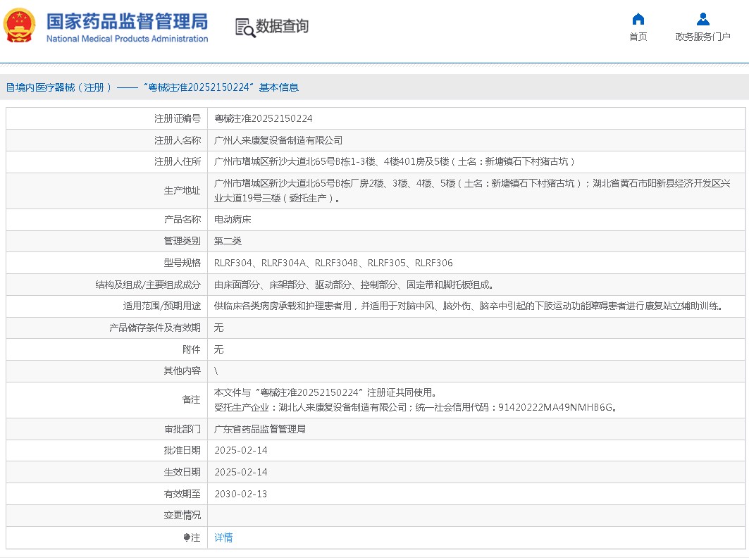749x560 pixels.
Task: Click the approval department 广东省药品监督管理局
Action: (260, 429)
